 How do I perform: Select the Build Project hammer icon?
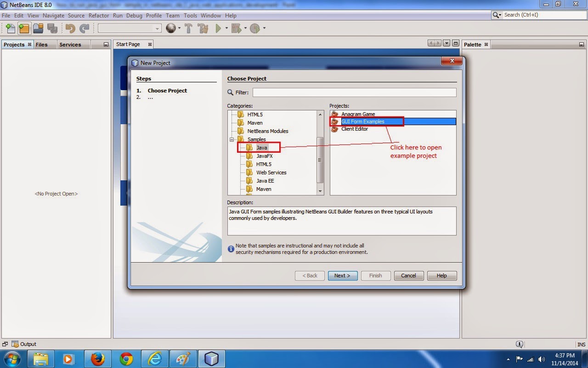[x=188, y=28]
